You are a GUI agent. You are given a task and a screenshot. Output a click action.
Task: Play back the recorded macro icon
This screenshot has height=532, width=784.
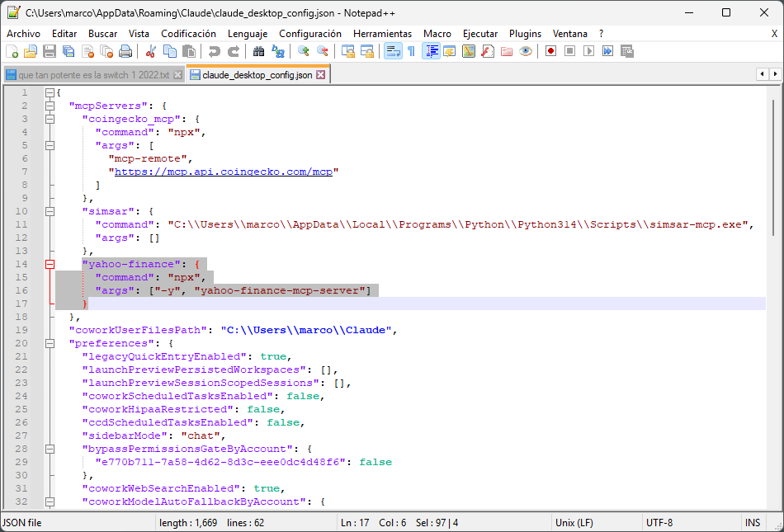(x=588, y=51)
